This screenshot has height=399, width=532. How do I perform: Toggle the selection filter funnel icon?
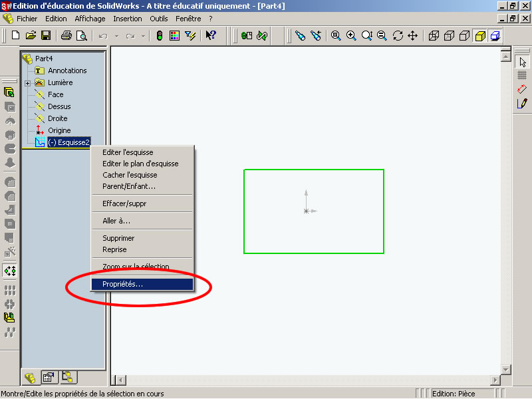click(190, 35)
